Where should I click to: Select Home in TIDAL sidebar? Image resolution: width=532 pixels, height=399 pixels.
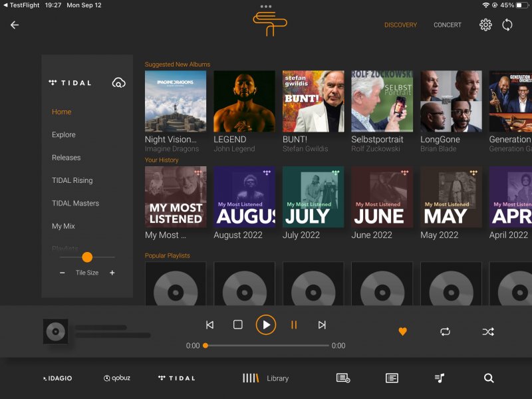61,112
